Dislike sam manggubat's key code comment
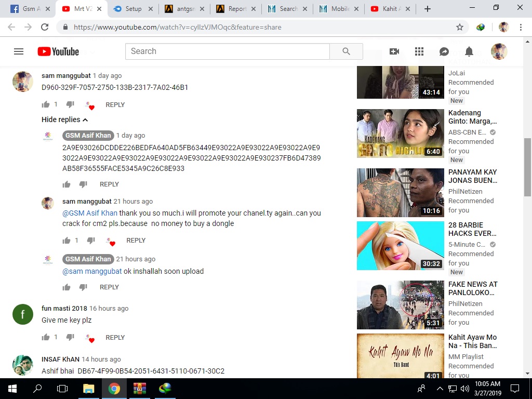Screen dimensions: 532x399 point(70,104)
